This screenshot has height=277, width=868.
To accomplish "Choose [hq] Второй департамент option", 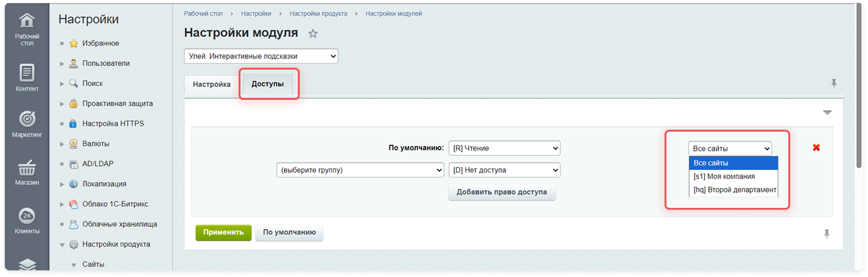I will pyautogui.click(x=734, y=190).
